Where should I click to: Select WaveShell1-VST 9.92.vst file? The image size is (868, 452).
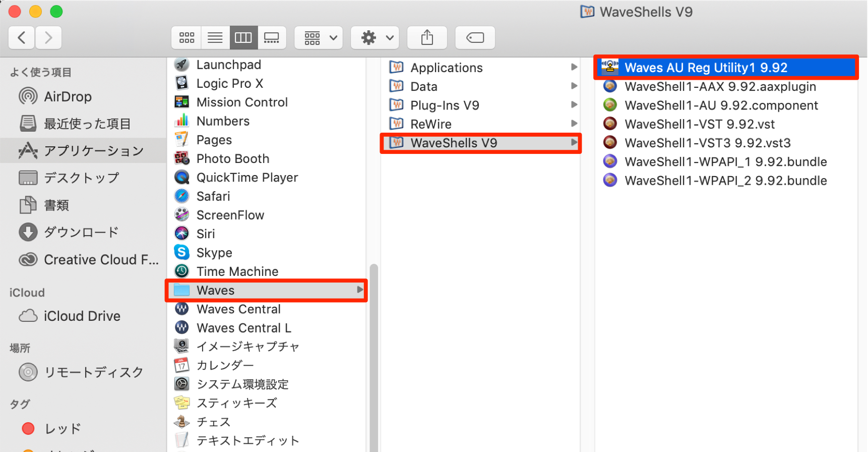tap(726, 124)
